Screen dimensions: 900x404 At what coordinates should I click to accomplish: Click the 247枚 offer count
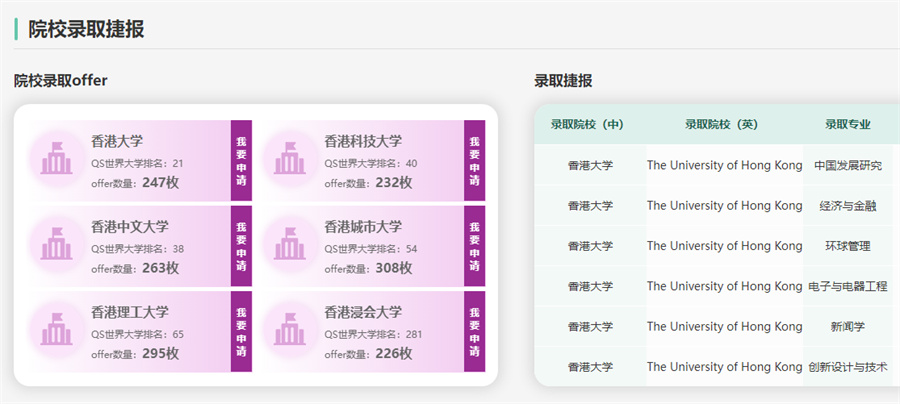click(161, 182)
